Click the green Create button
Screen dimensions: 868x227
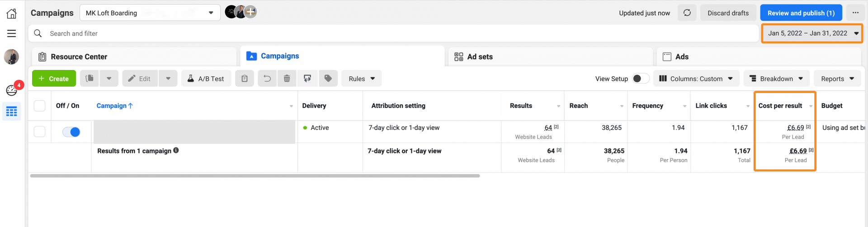[54, 79]
